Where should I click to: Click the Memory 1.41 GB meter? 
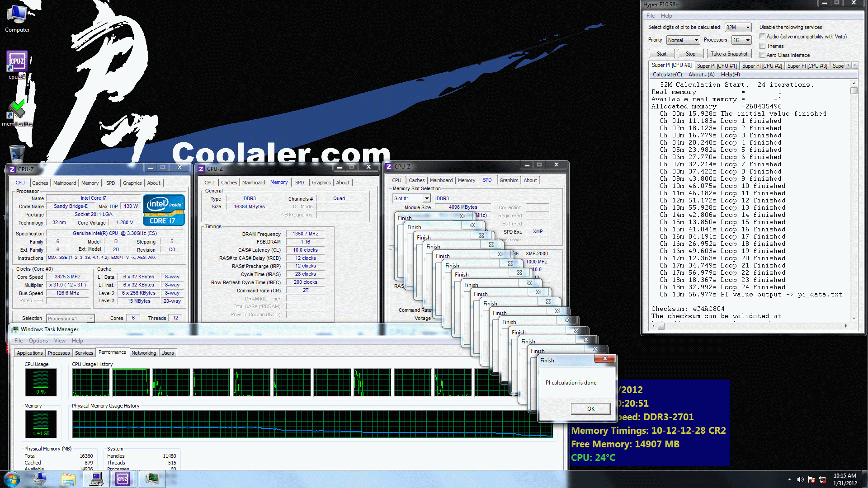coord(41,423)
